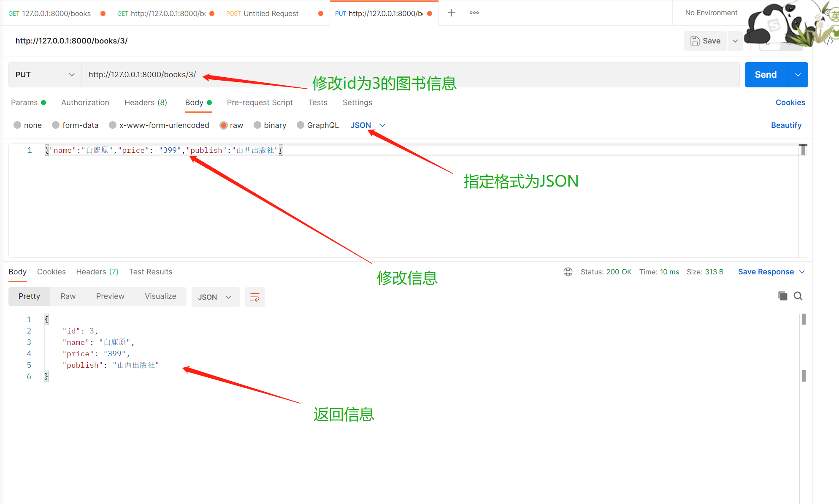The image size is (839, 504).
Task: Expand the Send button arrow dropdown
Action: coord(798,75)
